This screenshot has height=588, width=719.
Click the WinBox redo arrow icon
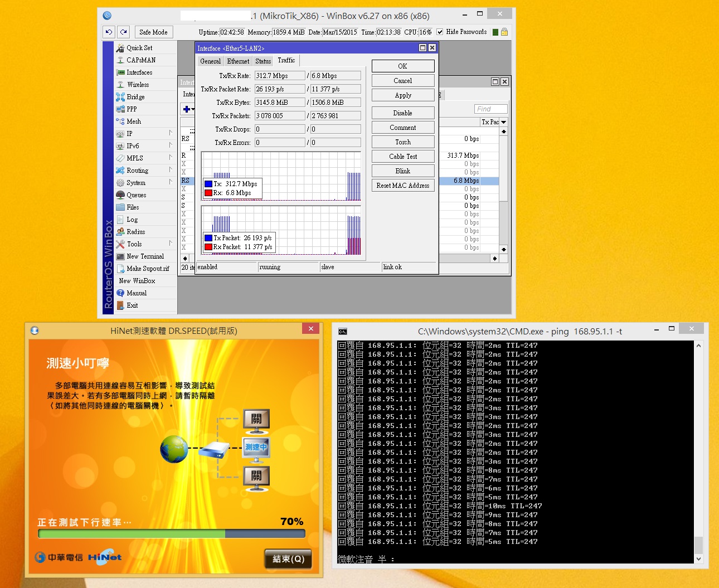(x=124, y=32)
